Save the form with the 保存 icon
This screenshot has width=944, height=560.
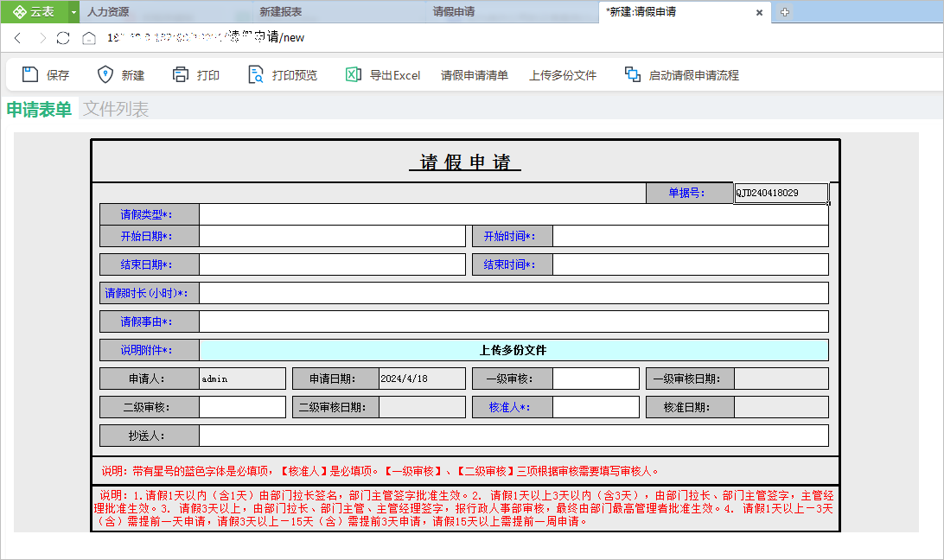(30, 74)
